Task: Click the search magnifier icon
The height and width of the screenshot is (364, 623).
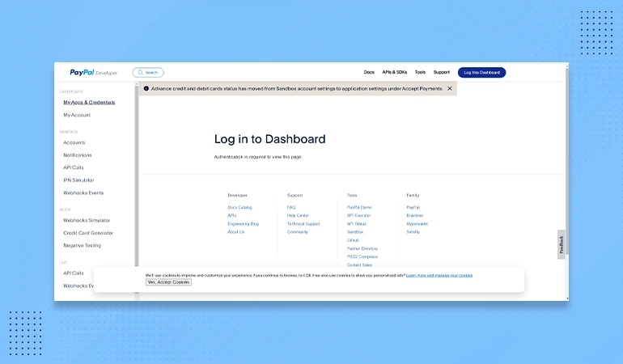Action: click(140, 72)
